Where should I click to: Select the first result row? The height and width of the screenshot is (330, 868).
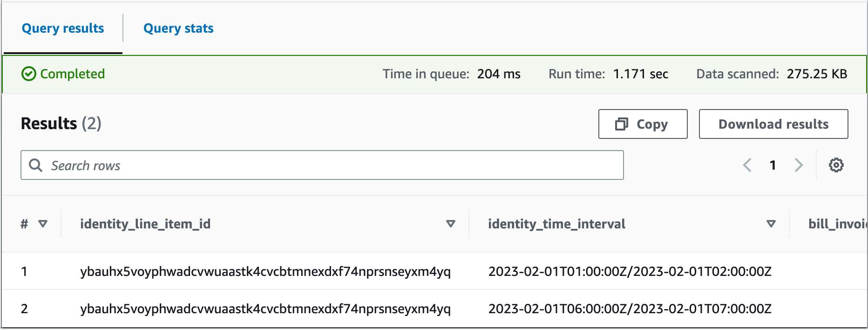coord(265,271)
